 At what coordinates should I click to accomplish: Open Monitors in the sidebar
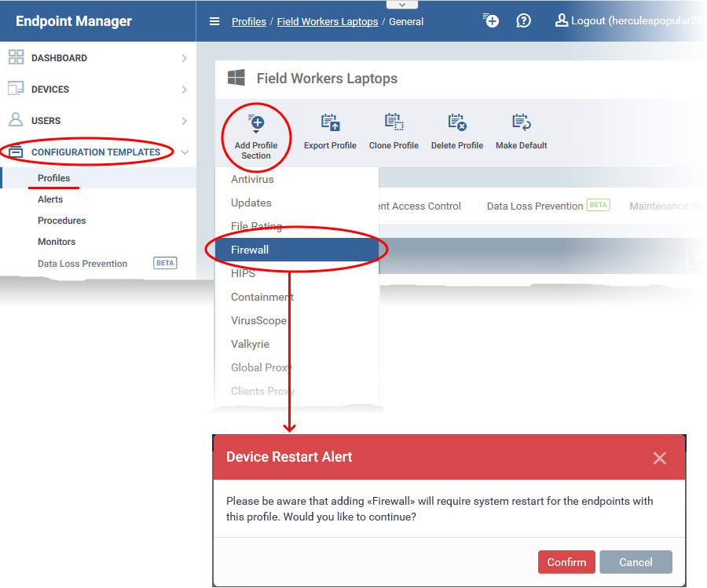pyautogui.click(x=57, y=242)
